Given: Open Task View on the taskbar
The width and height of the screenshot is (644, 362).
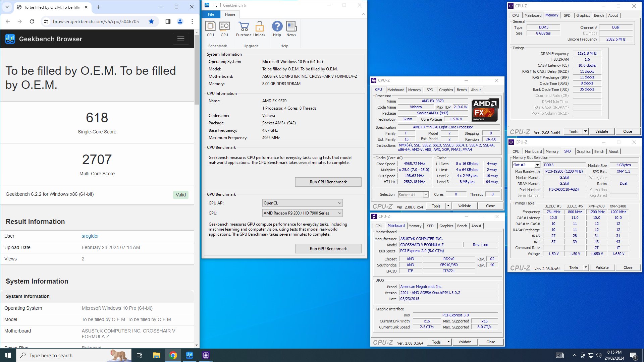Looking at the screenshot, I should pos(140,355).
